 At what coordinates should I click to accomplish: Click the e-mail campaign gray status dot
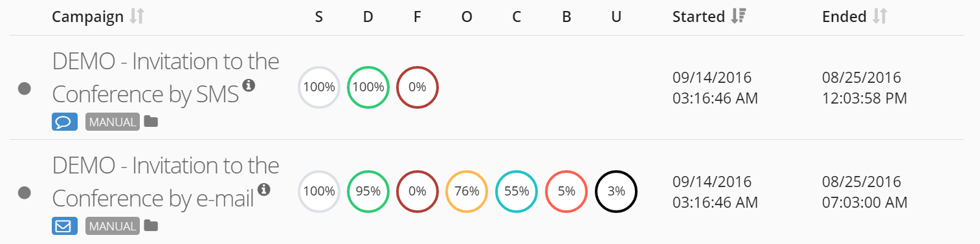[25, 193]
